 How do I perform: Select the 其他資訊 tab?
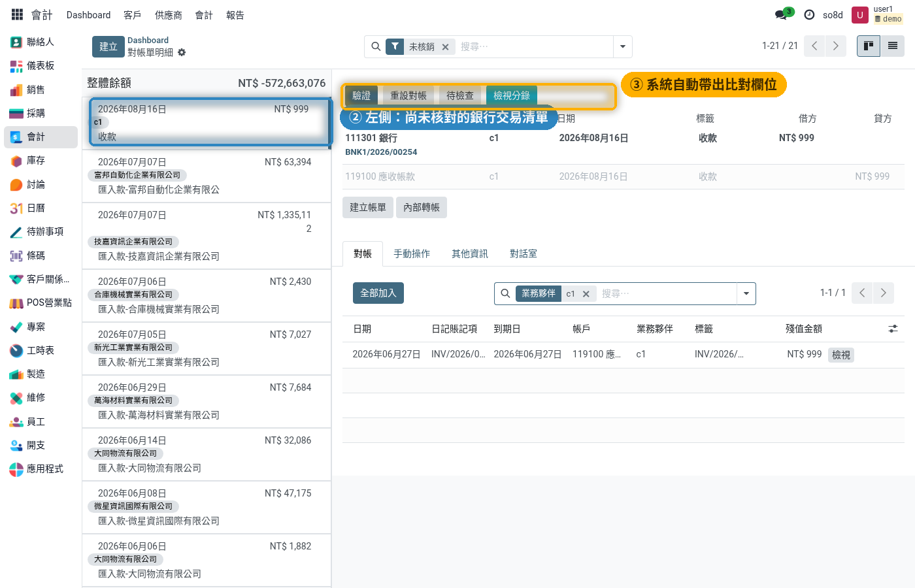470,253
